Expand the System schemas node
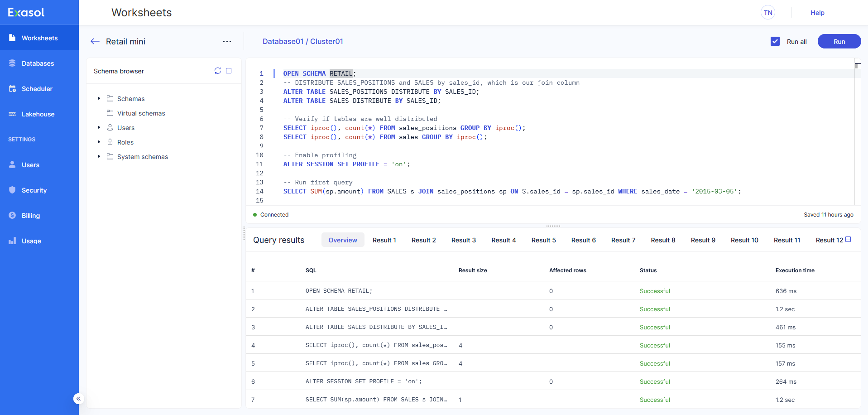The width and height of the screenshot is (868, 415). tap(99, 156)
